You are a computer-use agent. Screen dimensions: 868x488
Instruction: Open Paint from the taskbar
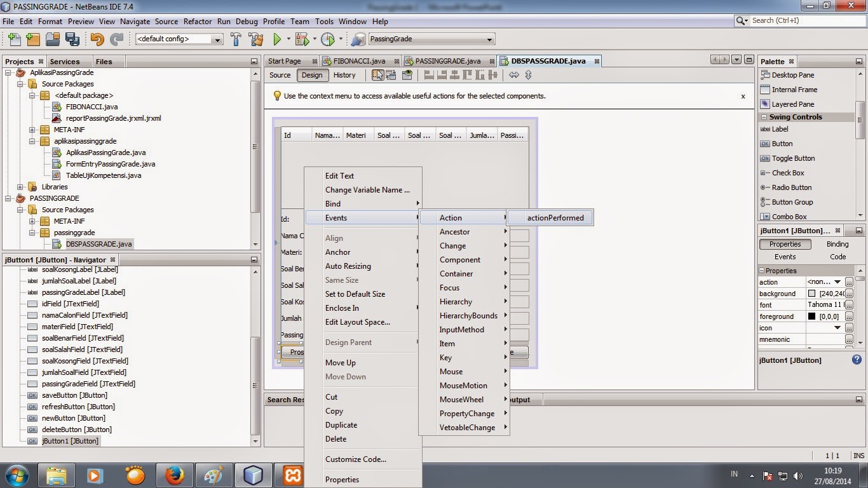coord(214,475)
